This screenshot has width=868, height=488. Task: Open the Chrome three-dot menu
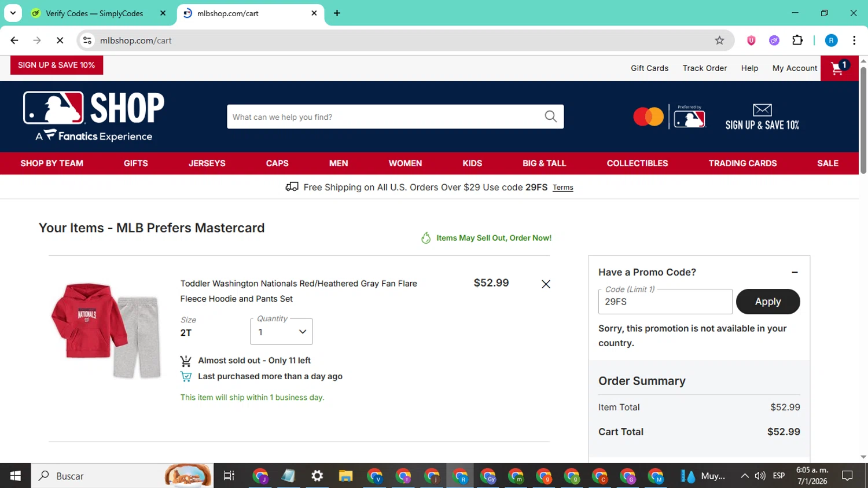click(x=854, y=41)
